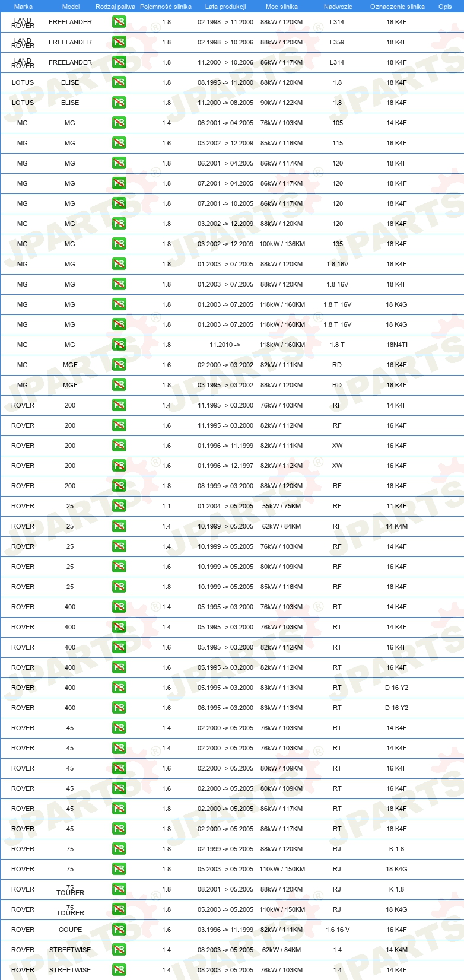Click fuel icon in ROVER 200 01.1996 -> 11.1999 row
Image resolution: width=464 pixels, height=980 pixels.
coord(119,446)
